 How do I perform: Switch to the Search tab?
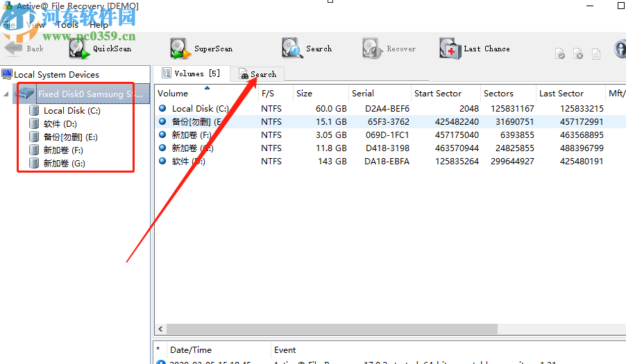258,74
